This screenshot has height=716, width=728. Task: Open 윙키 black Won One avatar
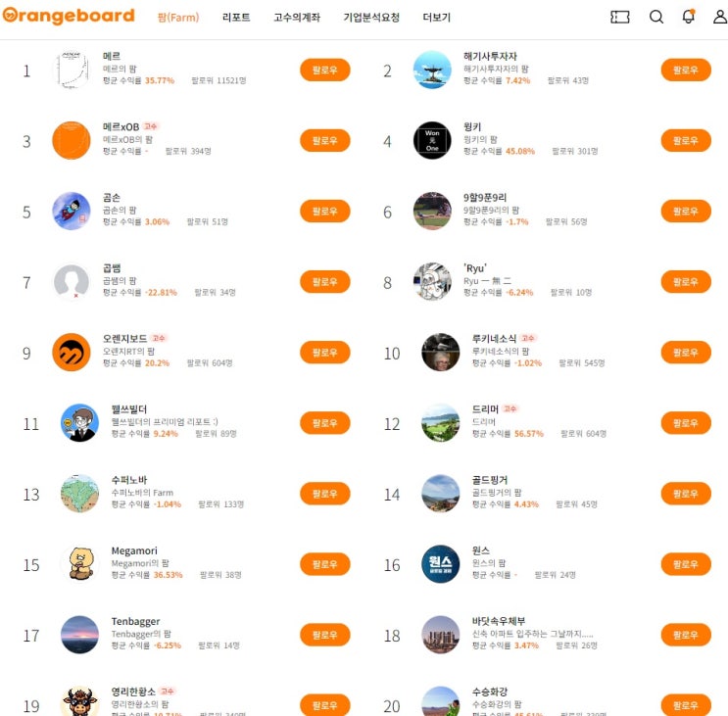coord(432,140)
